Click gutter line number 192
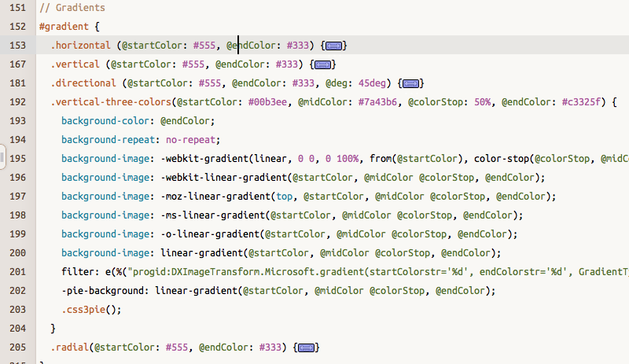 point(17,101)
